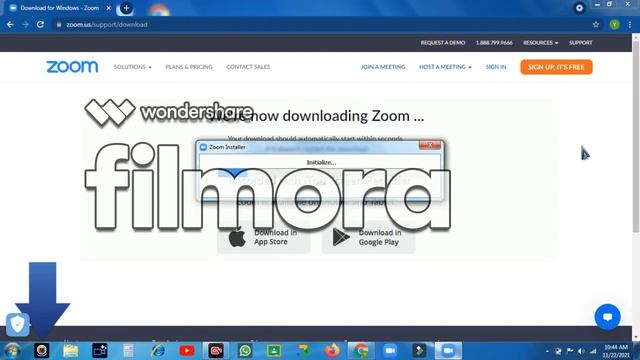640x360 pixels.
Task: Open Firefox from the taskbar
Action: [x=332, y=351]
